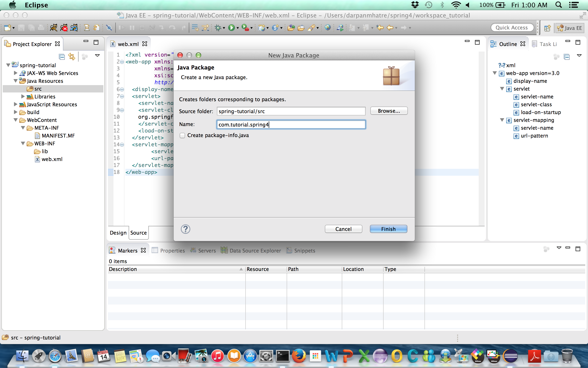This screenshot has width=588, height=368.
Task: Click the Dropbox menu bar icon
Action: click(415, 5)
